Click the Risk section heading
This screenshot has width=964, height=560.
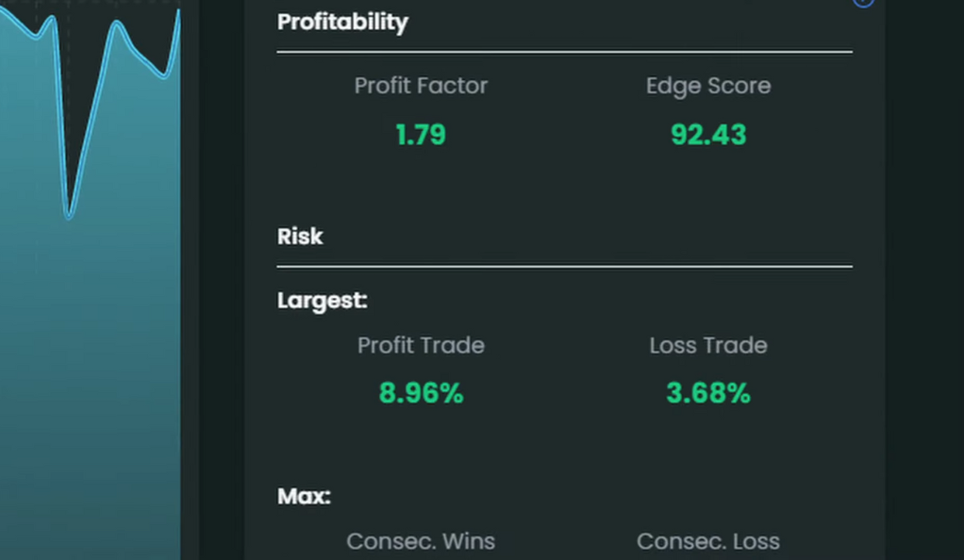pyautogui.click(x=300, y=236)
